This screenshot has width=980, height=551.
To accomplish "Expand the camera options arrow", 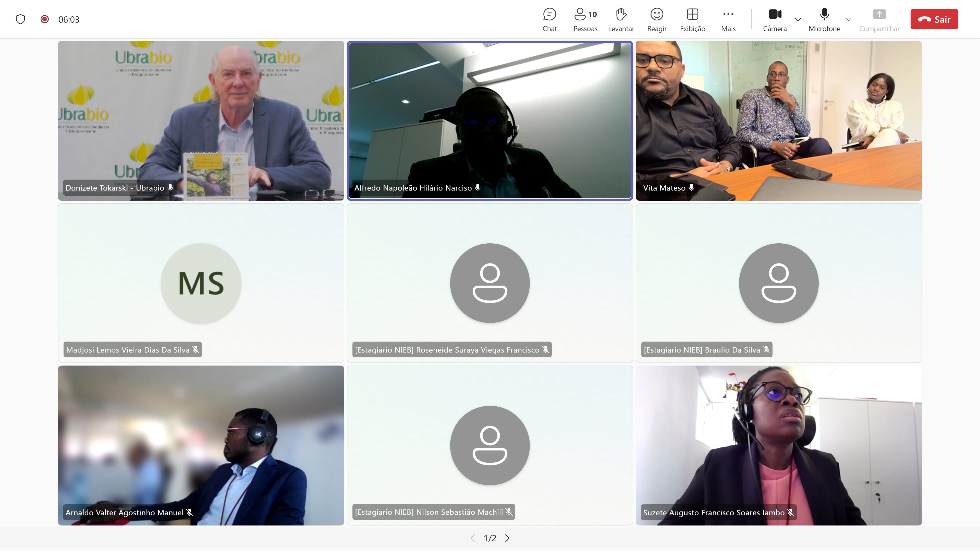I will [x=798, y=19].
